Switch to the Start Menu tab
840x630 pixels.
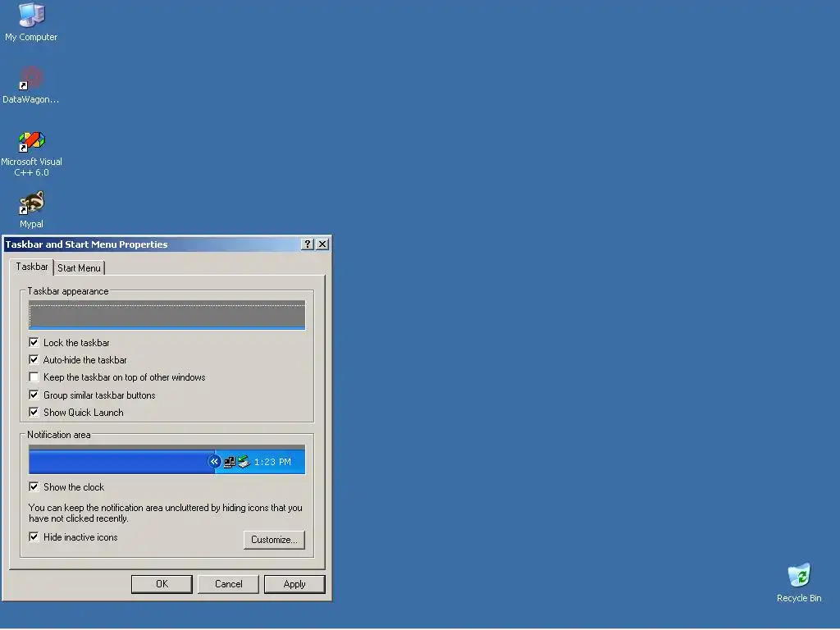point(79,268)
